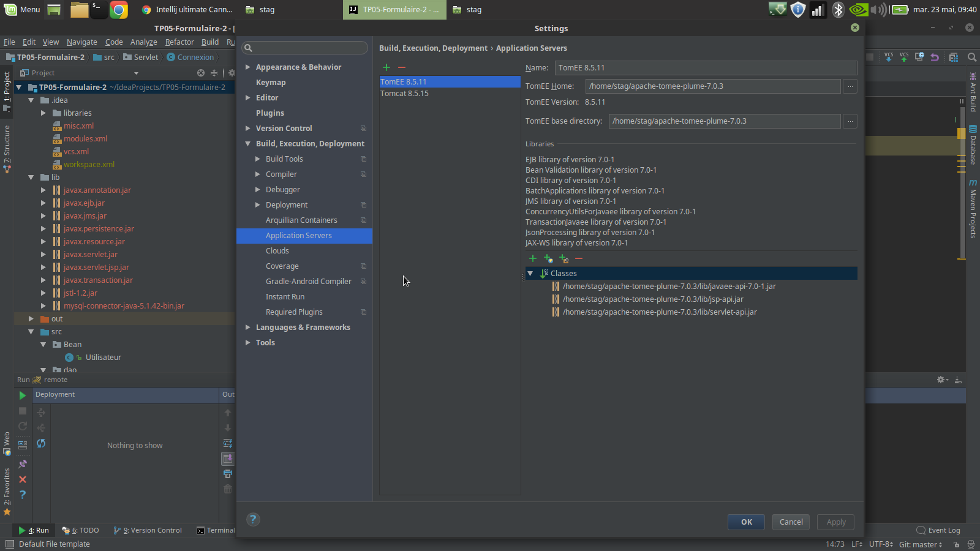Expand Version Control settings

tap(248, 129)
